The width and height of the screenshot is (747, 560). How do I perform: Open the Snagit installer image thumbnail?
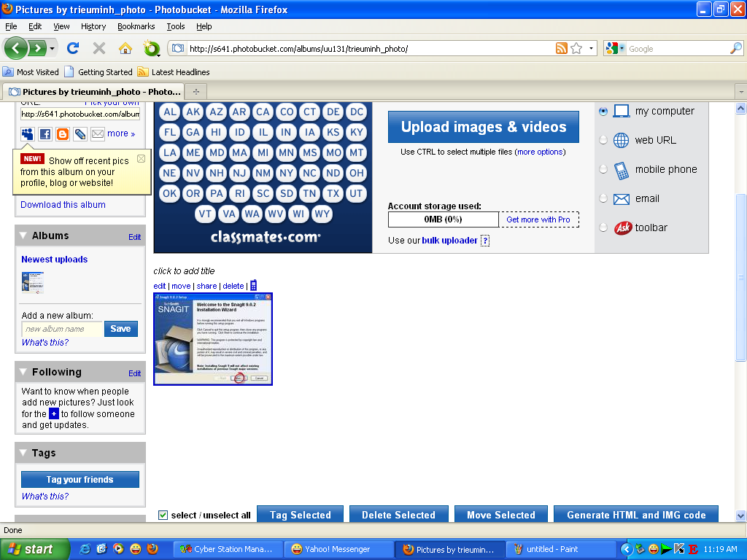point(213,339)
